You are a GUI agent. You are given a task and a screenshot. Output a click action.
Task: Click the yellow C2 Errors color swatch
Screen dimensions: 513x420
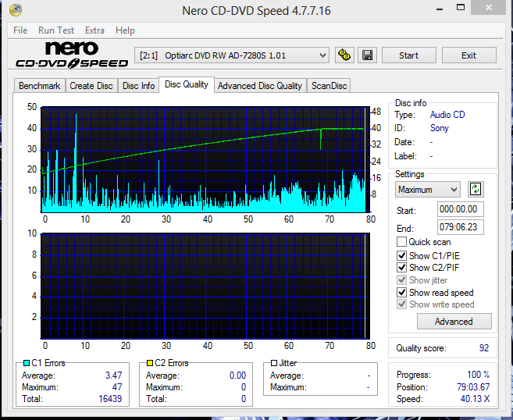(150, 363)
